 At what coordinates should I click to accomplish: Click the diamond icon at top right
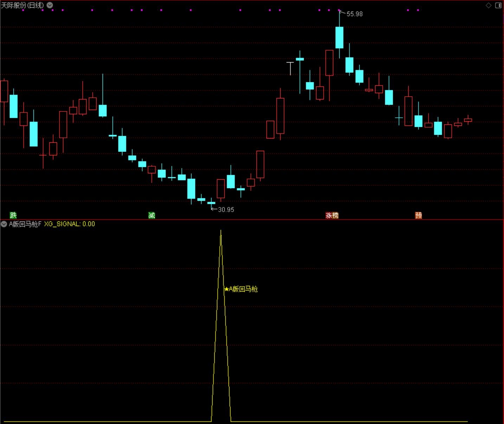coord(489,5)
